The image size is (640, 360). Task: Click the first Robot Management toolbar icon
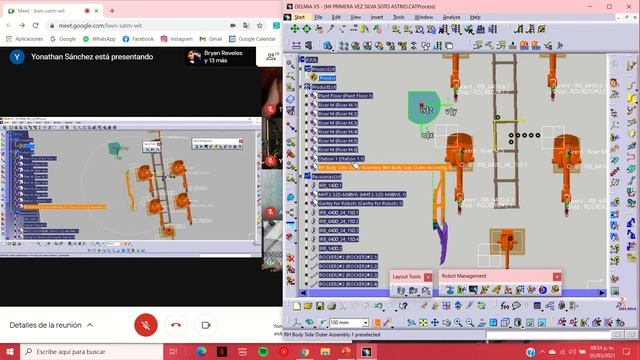(449, 290)
